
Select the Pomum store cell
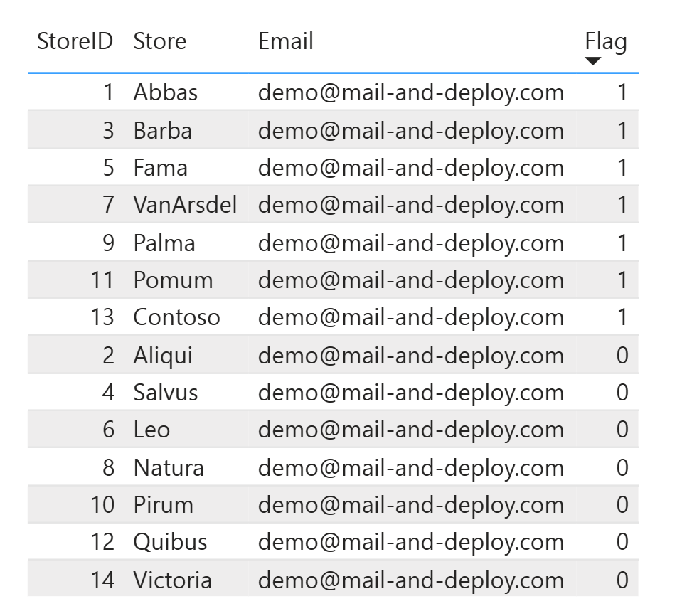(173, 280)
